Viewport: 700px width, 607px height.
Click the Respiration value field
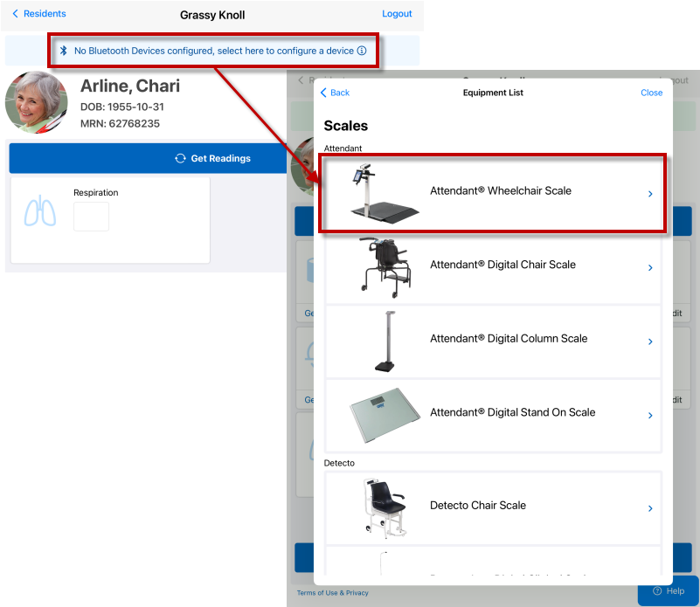(x=91, y=217)
